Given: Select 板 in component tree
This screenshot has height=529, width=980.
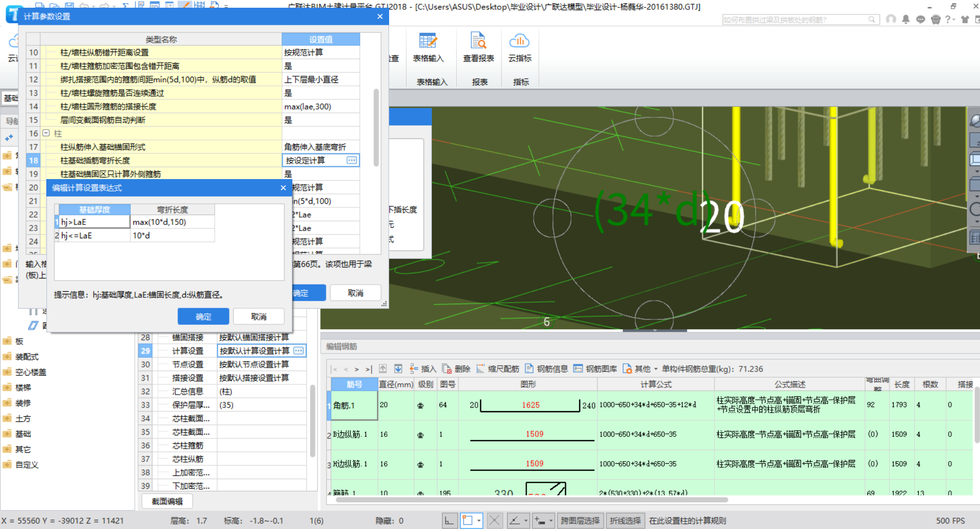Looking at the screenshot, I should point(19,341).
